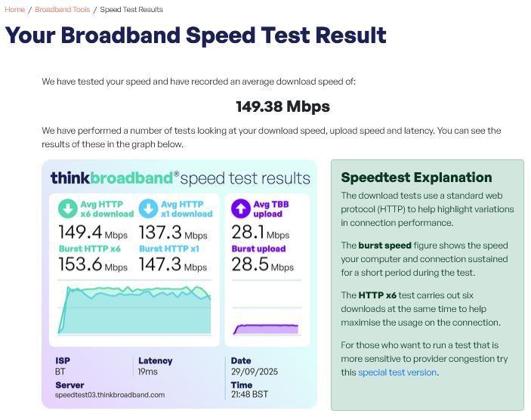This screenshot has width=531, height=420.
Task: Click the Latency 19ms value
Action: click(147, 372)
